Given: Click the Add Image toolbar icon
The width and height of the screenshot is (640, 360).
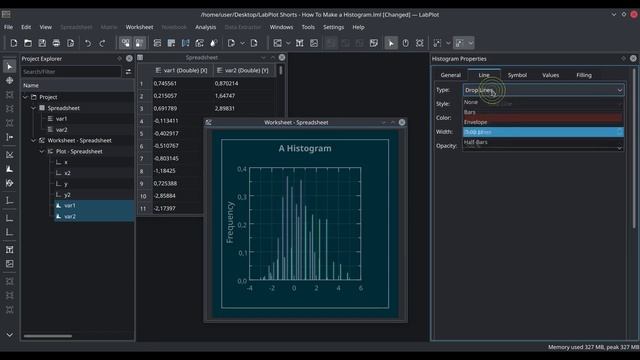Looking at the screenshot, I should coord(314,43).
